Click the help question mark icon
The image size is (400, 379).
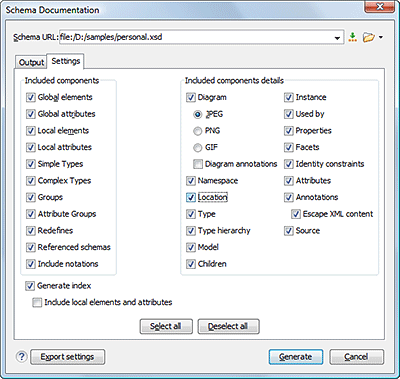(21, 357)
